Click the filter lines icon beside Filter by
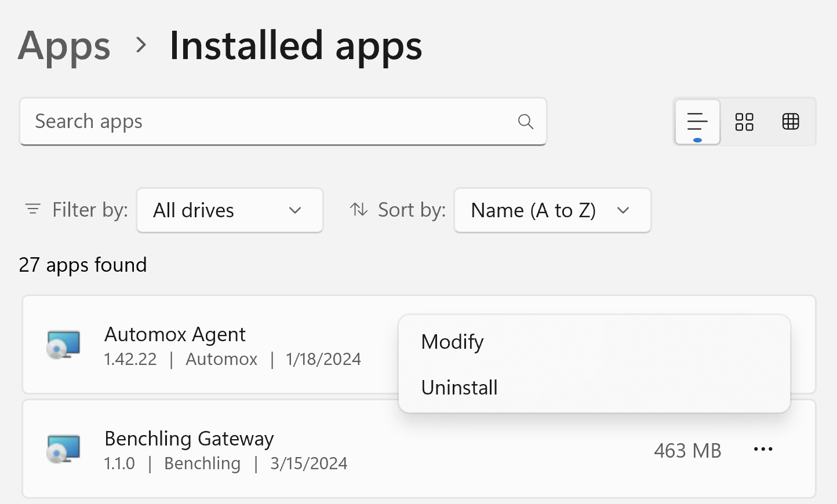Image resolution: width=837 pixels, height=504 pixels. (x=33, y=209)
